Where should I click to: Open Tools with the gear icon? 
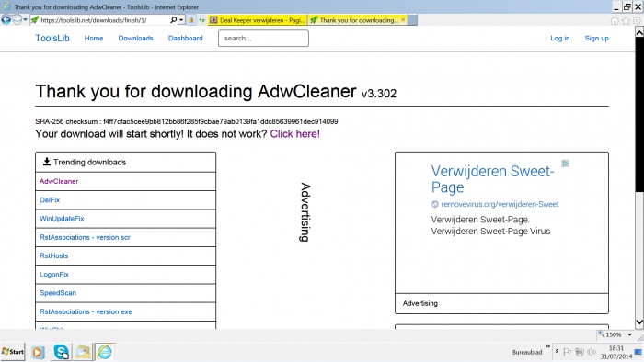637,20
